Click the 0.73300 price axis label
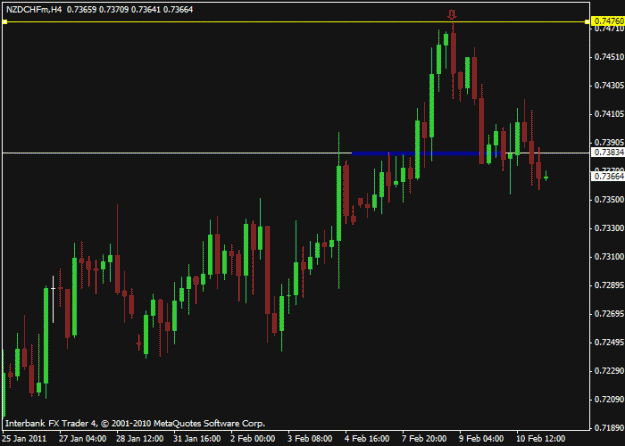 (609, 228)
